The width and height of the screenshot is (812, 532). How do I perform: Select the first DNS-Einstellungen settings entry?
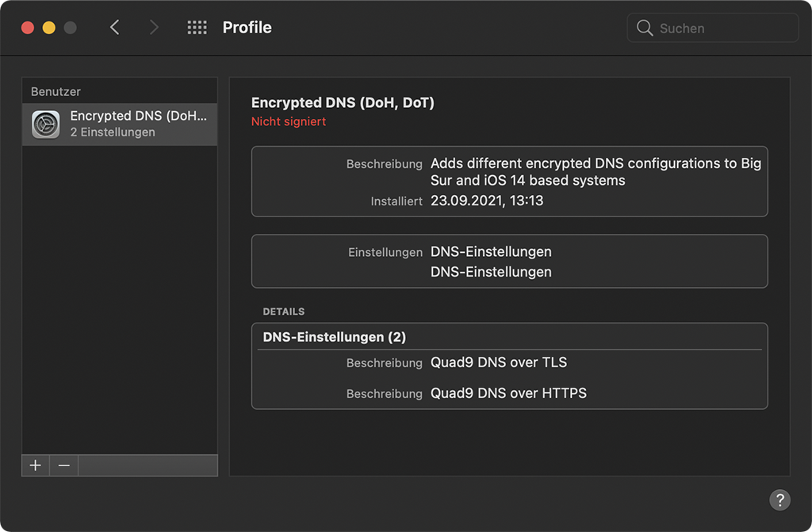pos(491,252)
